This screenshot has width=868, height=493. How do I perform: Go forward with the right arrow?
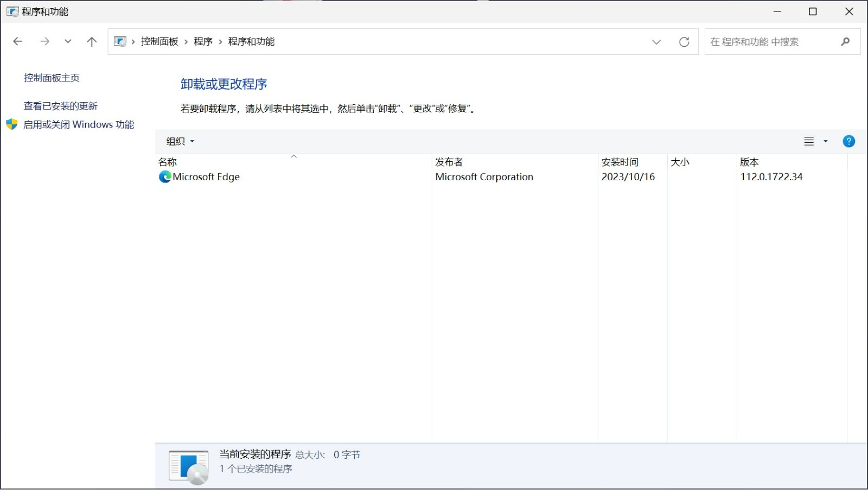click(45, 41)
